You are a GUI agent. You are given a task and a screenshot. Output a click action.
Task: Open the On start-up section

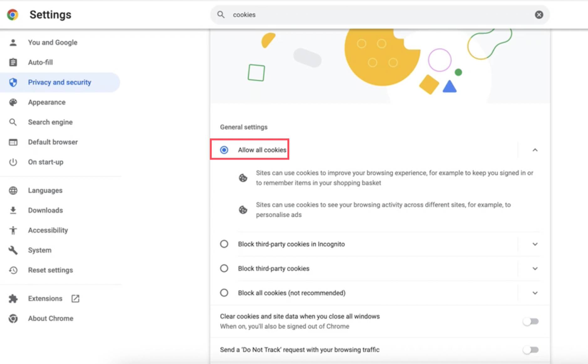[x=46, y=162]
